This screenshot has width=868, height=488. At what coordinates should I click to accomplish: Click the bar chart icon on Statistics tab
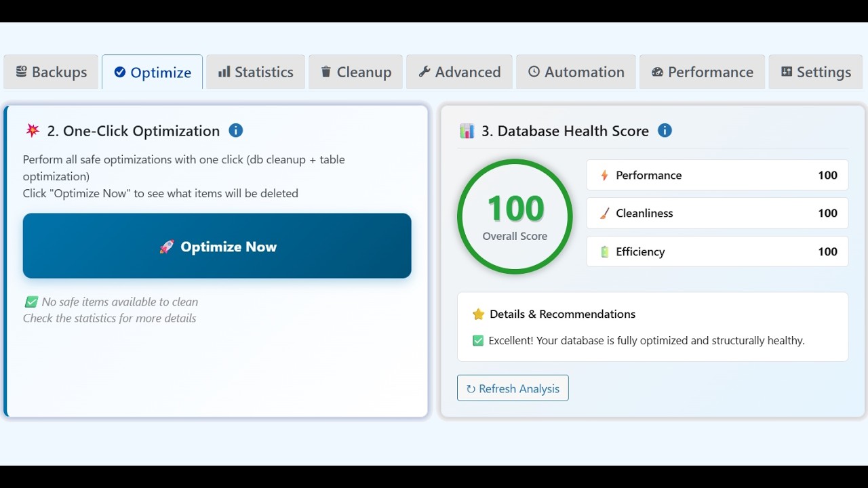[x=224, y=71]
